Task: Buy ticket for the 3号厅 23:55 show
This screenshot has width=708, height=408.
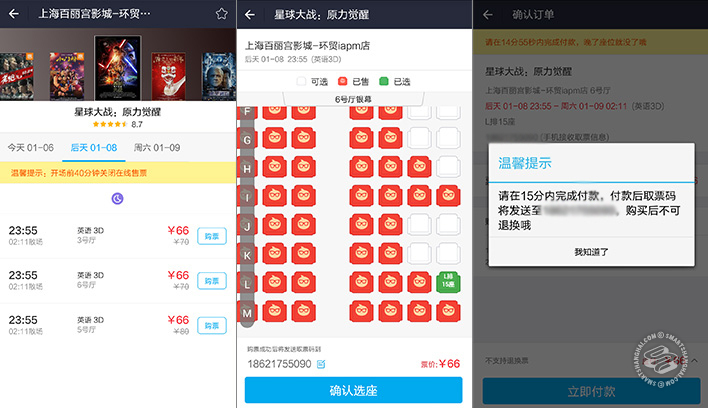Action: point(212,236)
